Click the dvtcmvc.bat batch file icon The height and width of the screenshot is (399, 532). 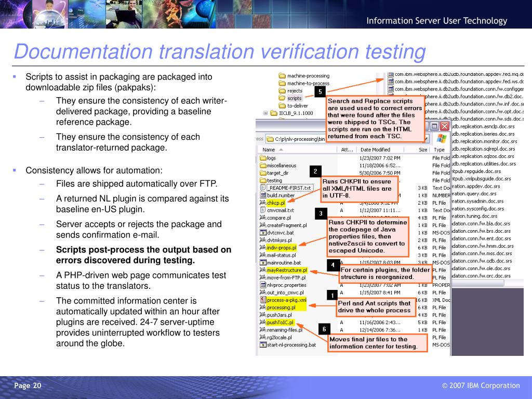point(263,233)
